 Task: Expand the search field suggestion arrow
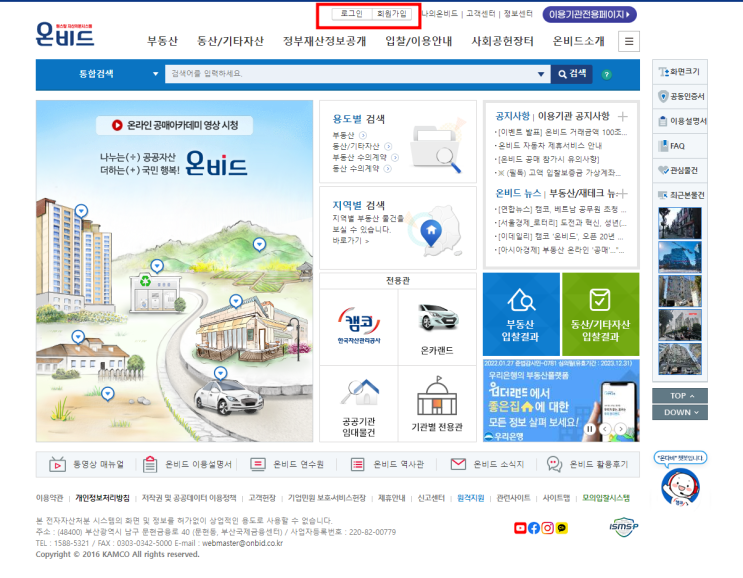click(x=541, y=74)
